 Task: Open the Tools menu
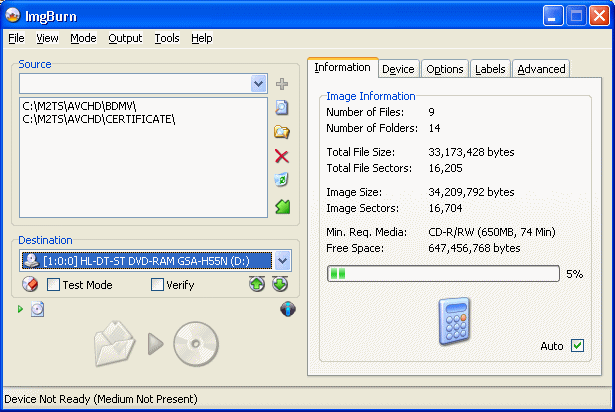coord(167,38)
